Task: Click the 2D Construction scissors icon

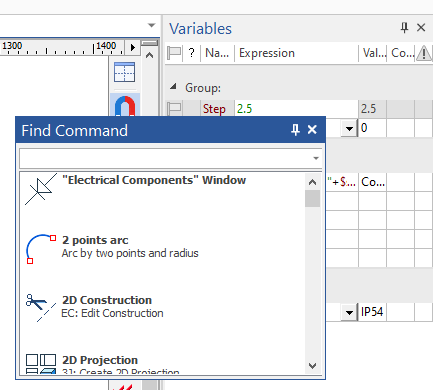Action: 41,307
